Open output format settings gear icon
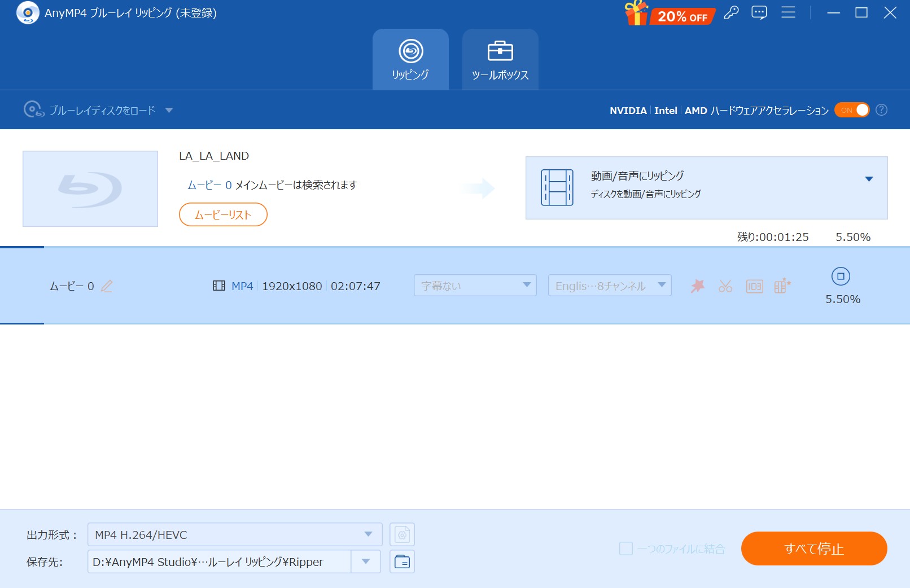Screen dimensions: 910x588 pos(402,534)
